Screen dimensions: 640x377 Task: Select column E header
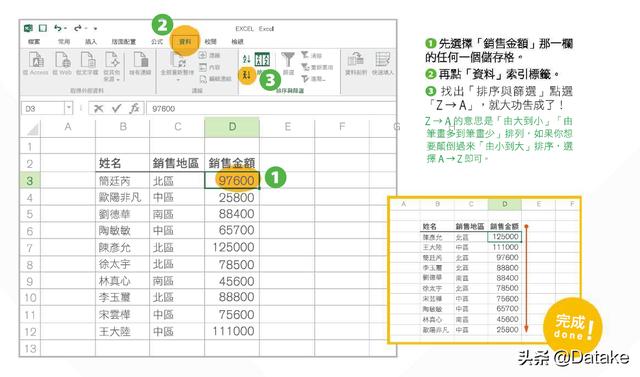coord(287,127)
